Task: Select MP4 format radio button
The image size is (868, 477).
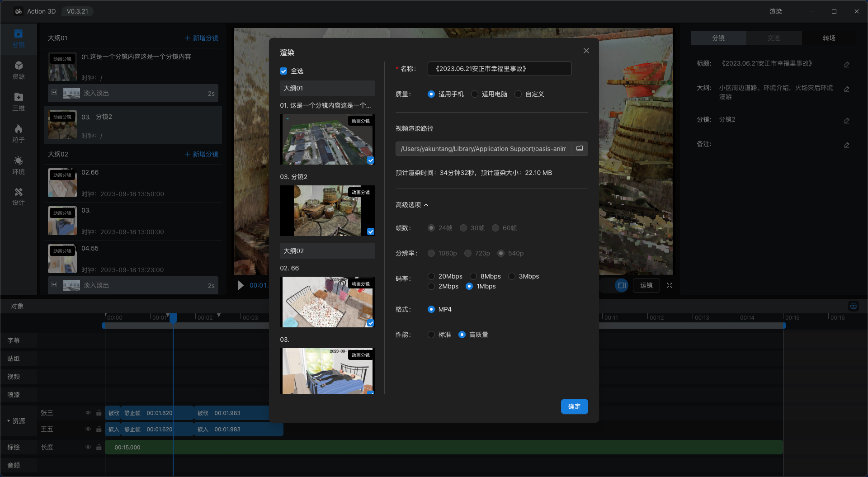Action: click(431, 309)
